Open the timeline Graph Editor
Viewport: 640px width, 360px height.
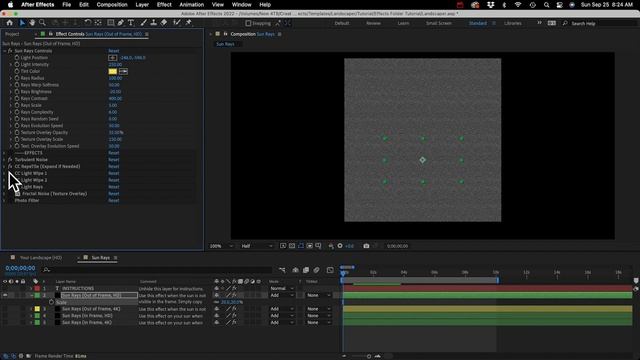point(330,270)
